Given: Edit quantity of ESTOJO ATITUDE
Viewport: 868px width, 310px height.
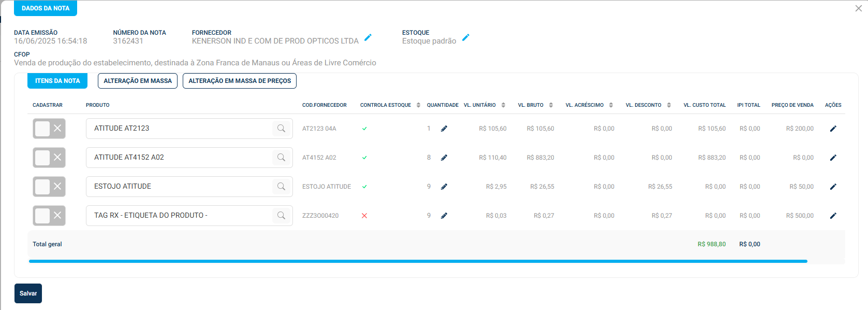Looking at the screenshot, I should click(x=444, y=187).
